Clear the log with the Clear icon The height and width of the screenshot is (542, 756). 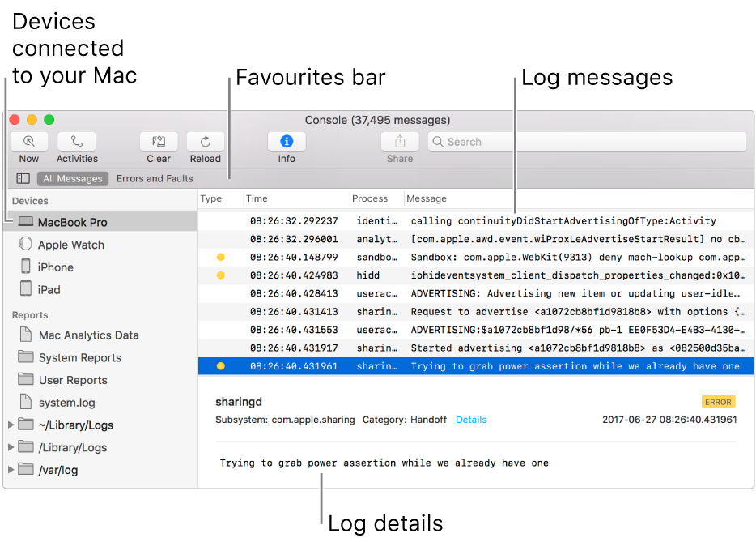coord(159,142)
